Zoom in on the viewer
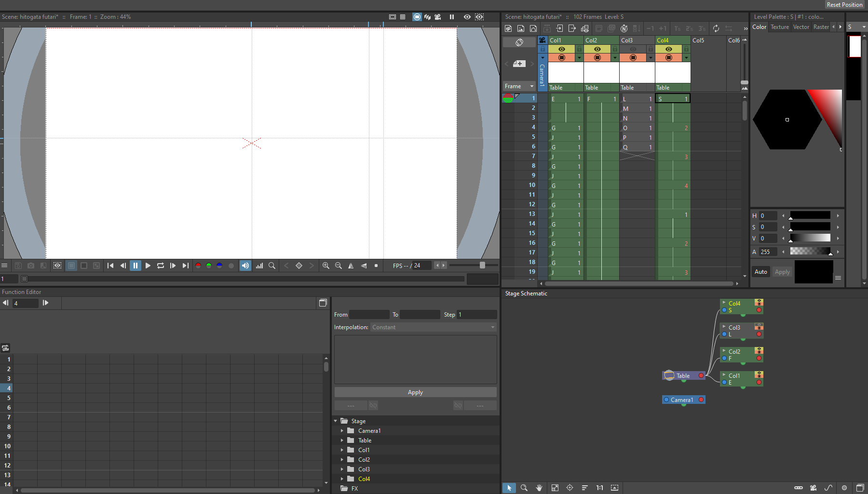The height and width of the screenshot is (494, 868). 326,266
